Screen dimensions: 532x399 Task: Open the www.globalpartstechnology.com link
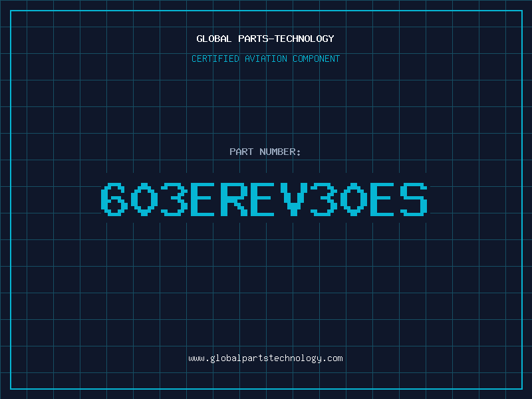tap(265, 358)
